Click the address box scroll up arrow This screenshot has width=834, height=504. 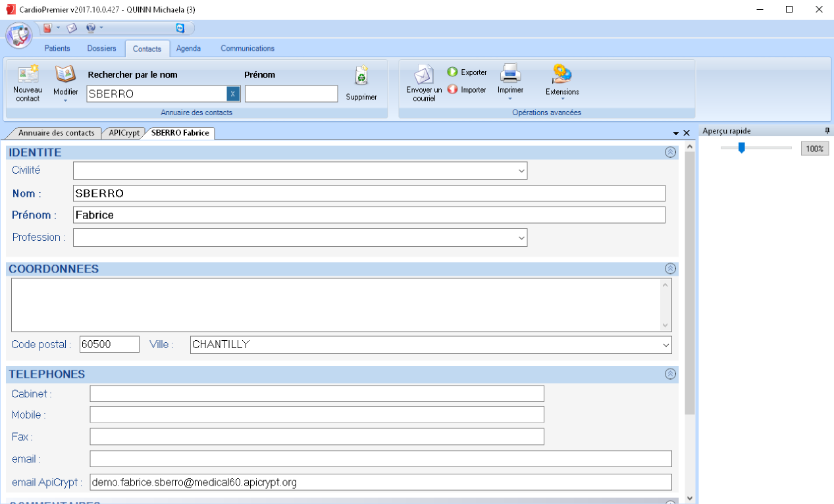pos(665,285)
